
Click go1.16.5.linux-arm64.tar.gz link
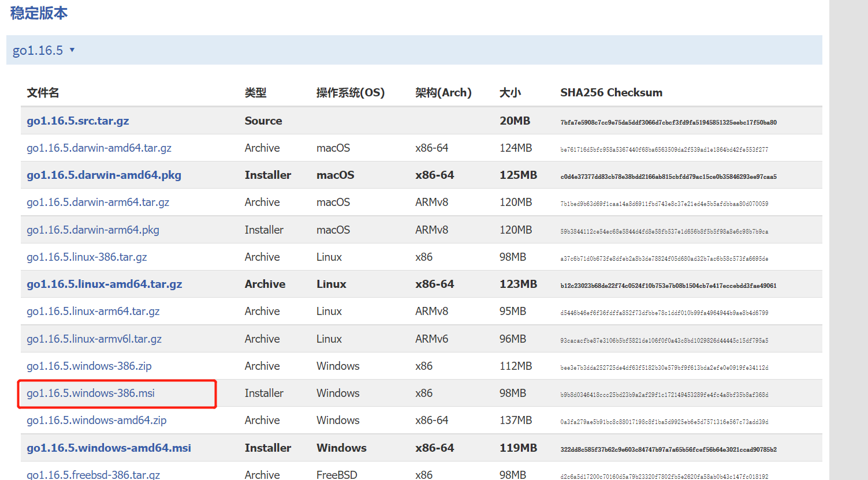tap(93, 311)
